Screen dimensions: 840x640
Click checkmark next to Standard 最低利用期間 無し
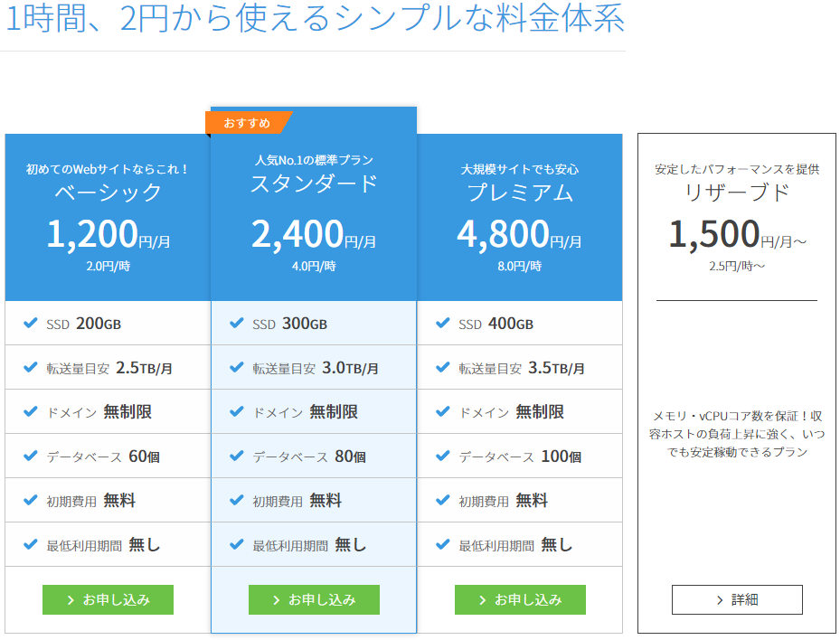click(237, 545)
